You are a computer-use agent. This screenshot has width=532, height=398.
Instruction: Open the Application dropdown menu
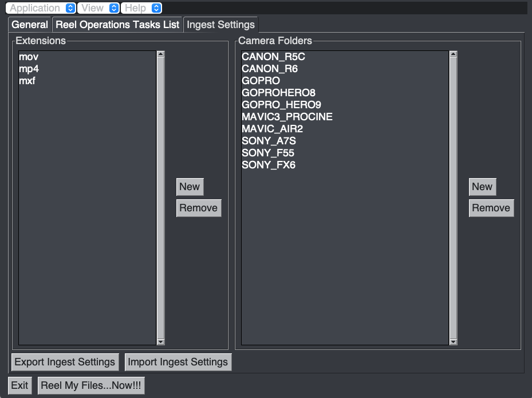[x=41, y=8]
